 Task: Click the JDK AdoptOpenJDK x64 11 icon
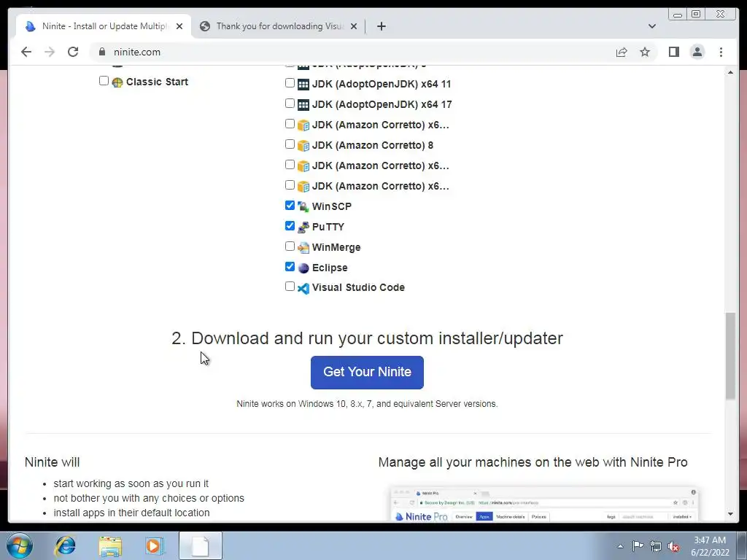pos(303,85)
